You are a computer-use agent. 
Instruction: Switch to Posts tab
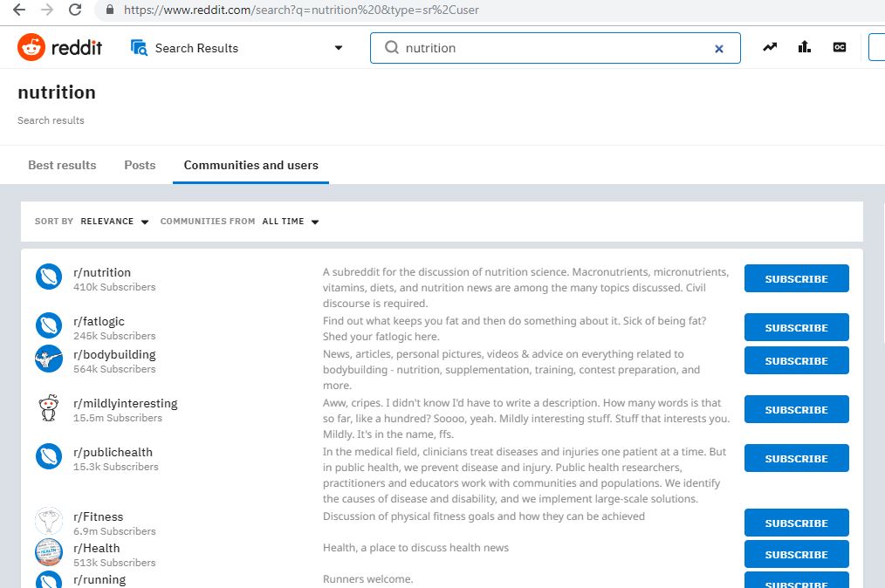(140, 166)
